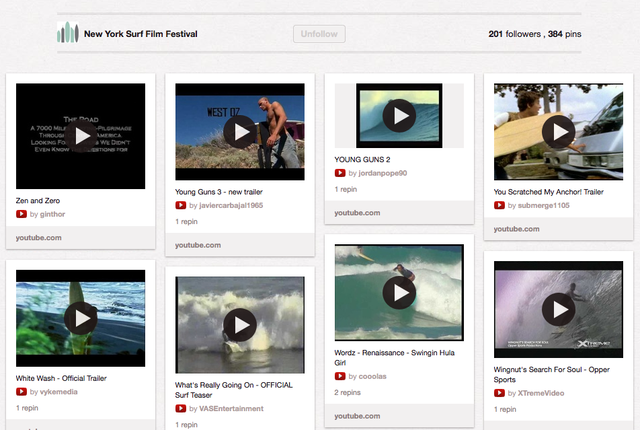Screen dimensions: 640x430
Task: Open XTremeVideo uploader link
Action: [x=541, y=393]
